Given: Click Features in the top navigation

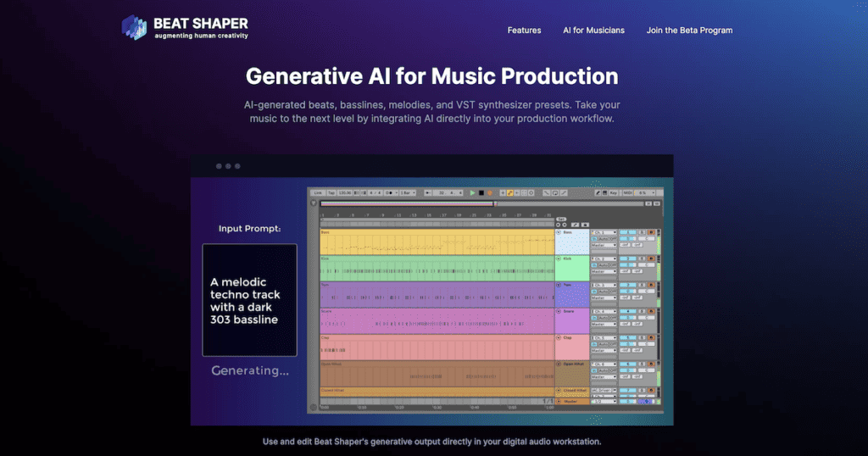Looking at the screenshot, I should coord(524,31).
